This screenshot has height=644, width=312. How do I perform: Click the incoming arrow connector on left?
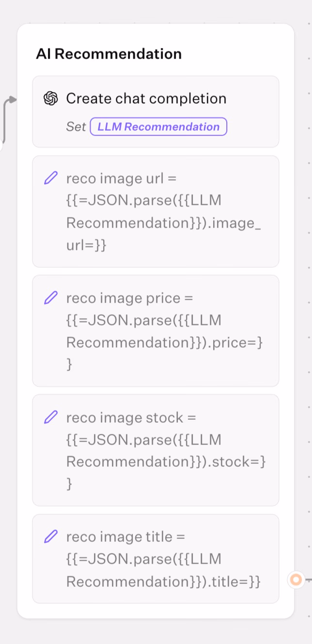click(x=12, y=100)
